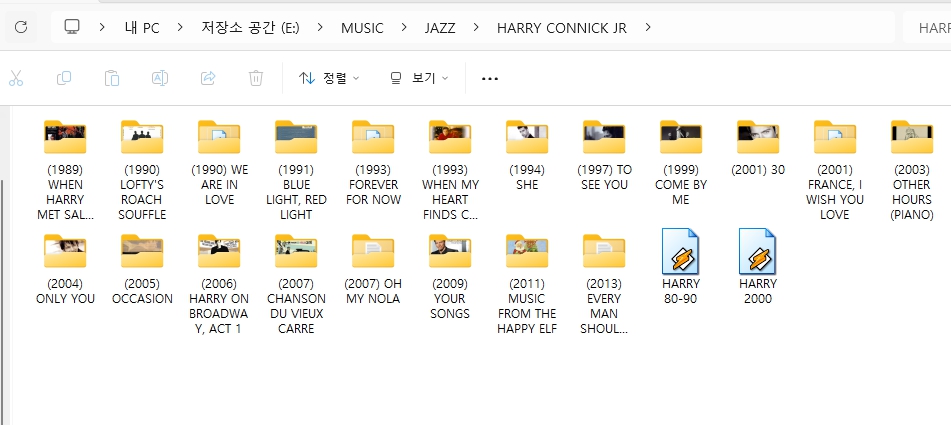This screenshot has width=951, height=425.
Task: Expand chevron after JAZZ breadcrumb
Action: point(476,27)
